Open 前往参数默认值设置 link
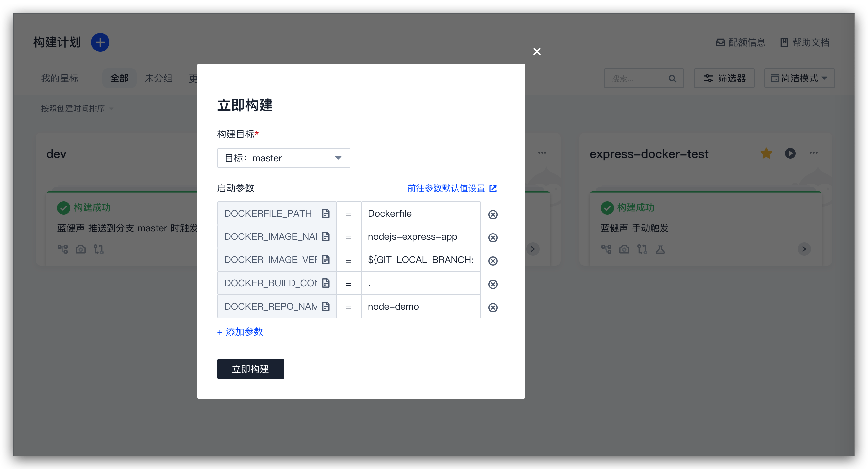This screenshot has height=469, width=868. [452, 188]
